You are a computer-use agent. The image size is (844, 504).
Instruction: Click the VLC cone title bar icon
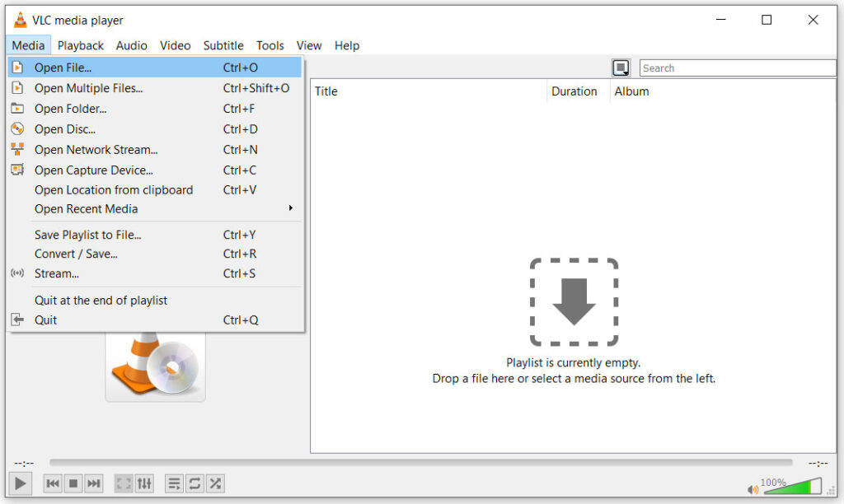(20, 20)
